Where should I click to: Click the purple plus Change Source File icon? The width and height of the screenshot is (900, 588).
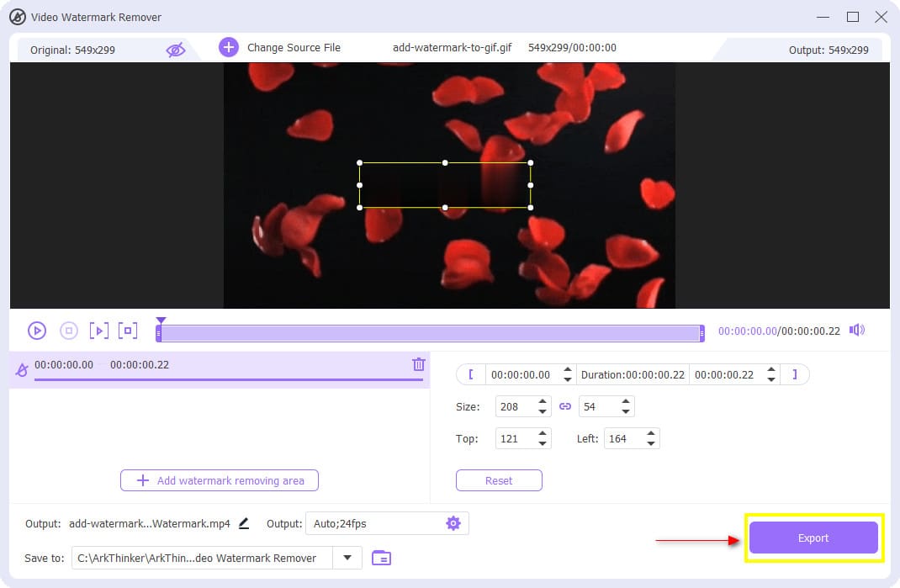click(229, 47)
